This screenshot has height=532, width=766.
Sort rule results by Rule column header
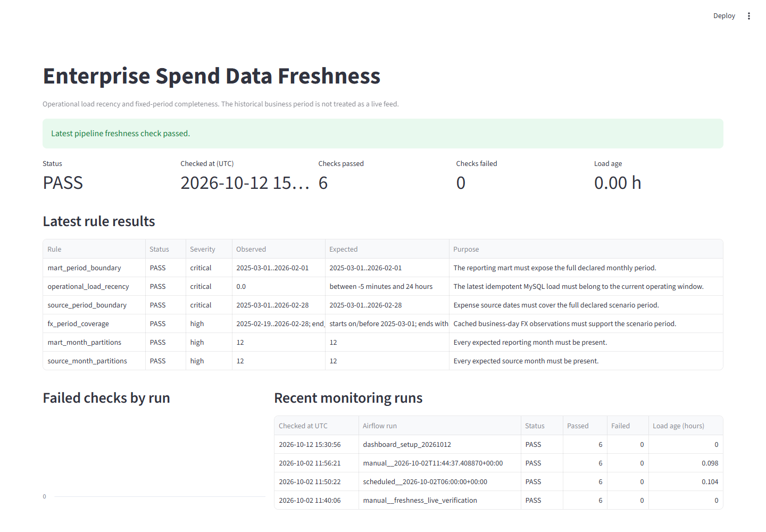94,249
